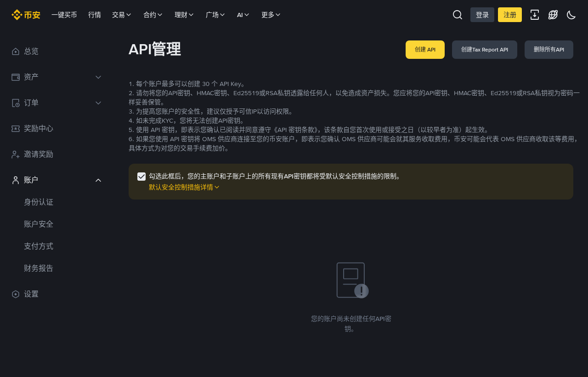Viewport: 588px width, 377px height.
Task: Open the 行情 menu item
Action: (x=95, y=15)
